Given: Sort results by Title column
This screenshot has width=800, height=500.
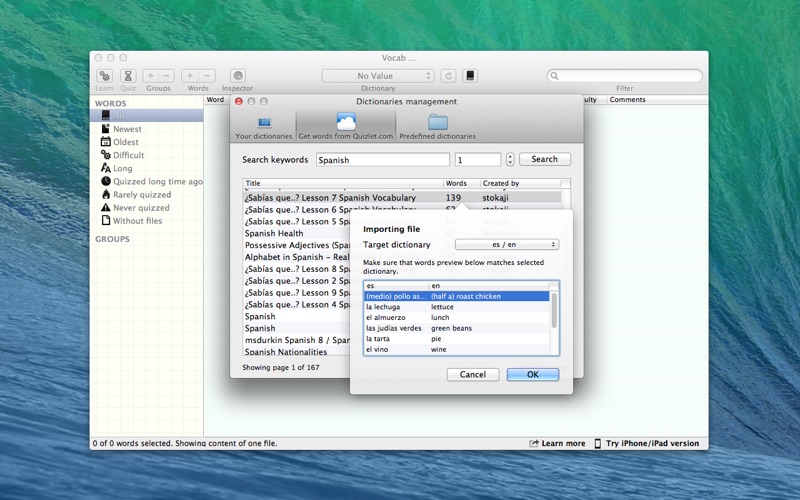Looking at the screenshot, I should pyautogui.click(x=343, y=183).
